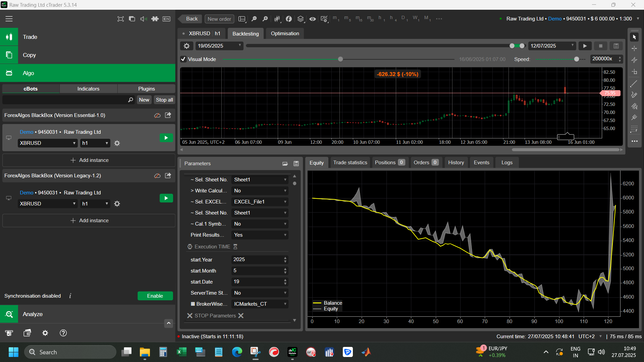Click cloud sync icon for Essential-1.0 cBot
This screenshot has height=362, width=644.
[157, 115]
